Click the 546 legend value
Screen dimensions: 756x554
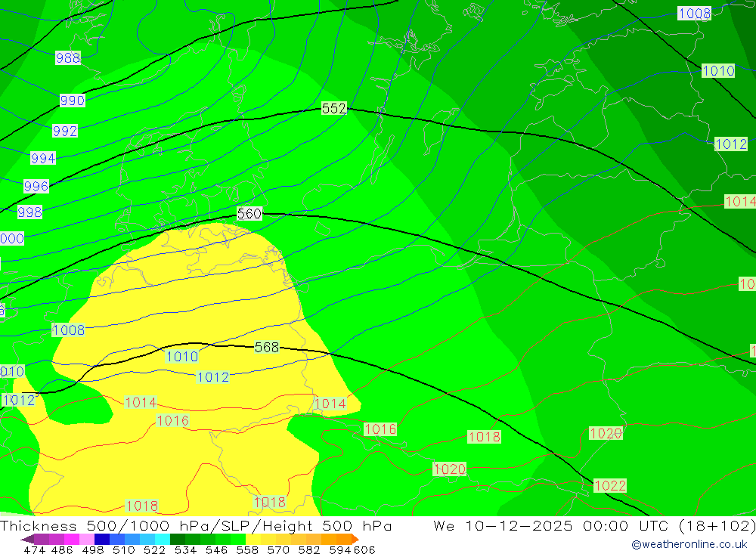(x=216, y=549)
